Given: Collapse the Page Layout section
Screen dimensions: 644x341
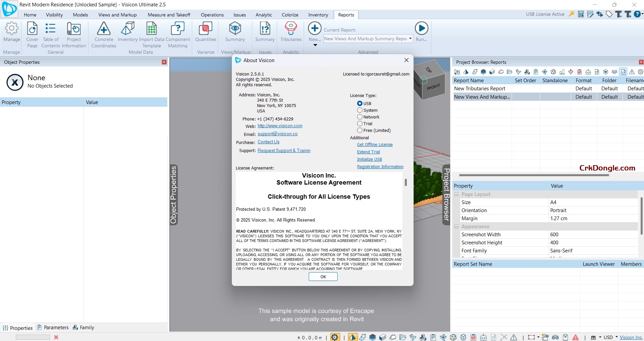Looking at the screenshot, I should (x=457, y=194).
